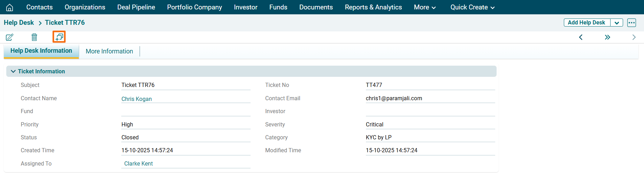Click the highlighted Clone ticket icon
This screenshot has height=176, width=644.
(59, 37)
